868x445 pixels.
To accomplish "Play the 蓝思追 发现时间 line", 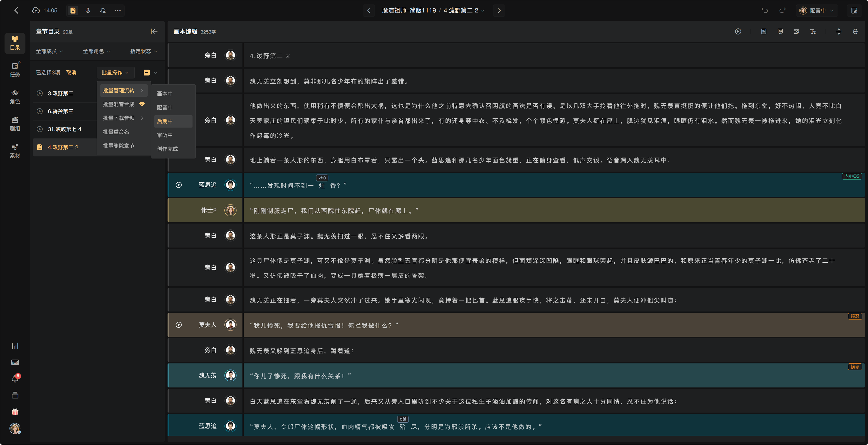I will (179, 185).
